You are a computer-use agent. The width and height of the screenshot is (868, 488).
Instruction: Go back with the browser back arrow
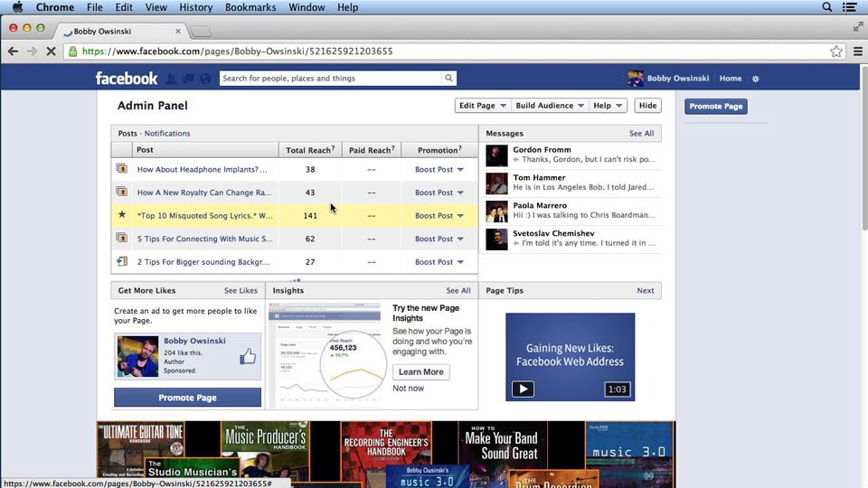[13, 52]
